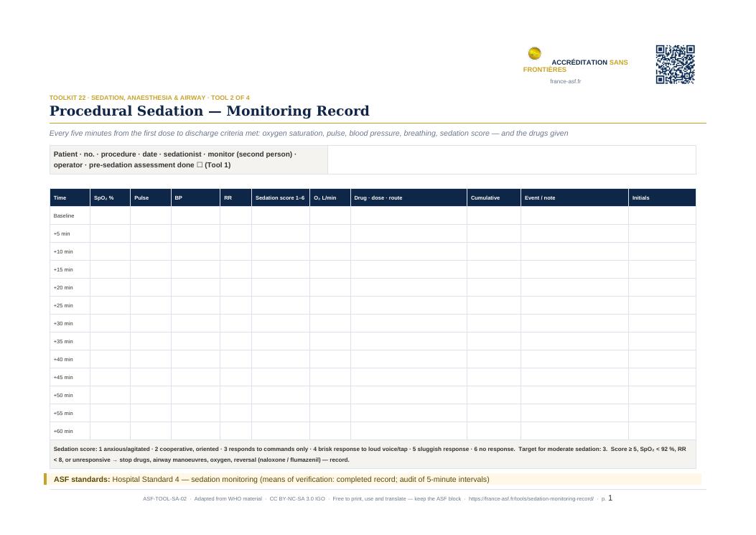
Task: Click the 'ASF-TOOL-SA-02' footer code
Action: (164, 499)
